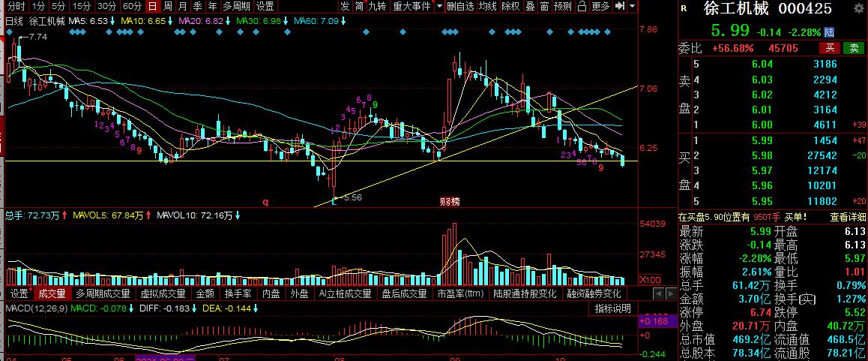868x361 pixels.
Task: Click the 除权 ex-rights adjustment button
Action: click(511, 7)
